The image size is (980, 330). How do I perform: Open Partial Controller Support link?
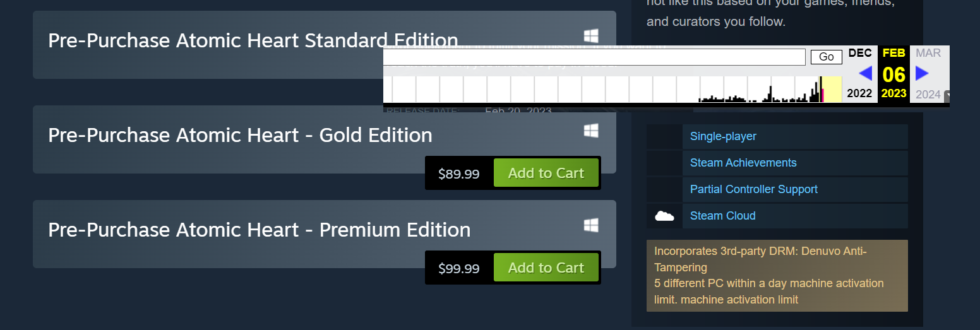click(753, 189)
